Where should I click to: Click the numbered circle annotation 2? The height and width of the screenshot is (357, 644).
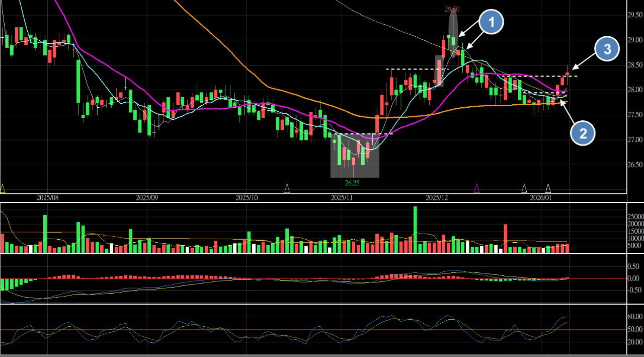pyautogui.click(x=583, y=133)
